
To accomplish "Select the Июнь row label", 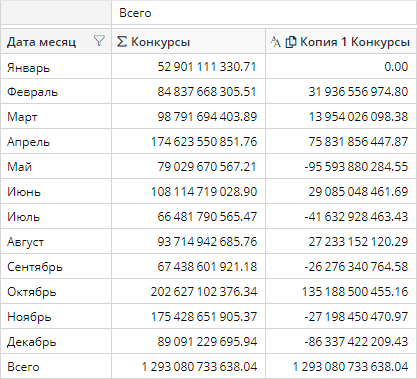I will click(x=24, y=192).
